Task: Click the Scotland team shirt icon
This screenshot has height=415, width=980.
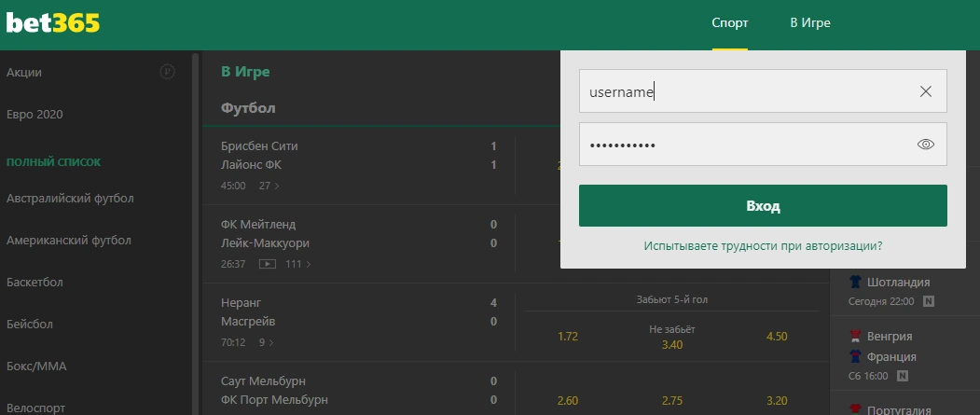Action: coord(855,282)
